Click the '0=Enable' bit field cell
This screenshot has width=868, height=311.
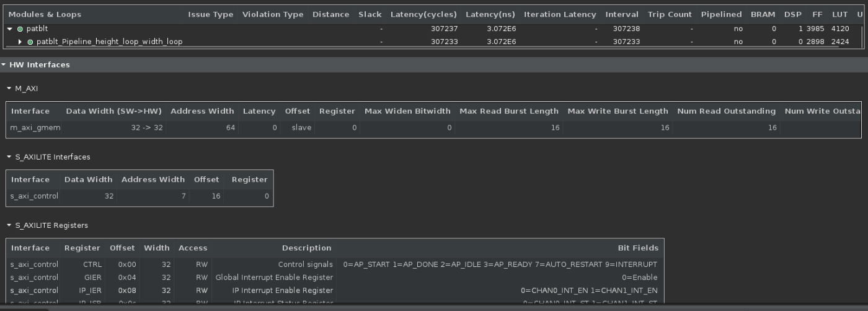[640, 277]
